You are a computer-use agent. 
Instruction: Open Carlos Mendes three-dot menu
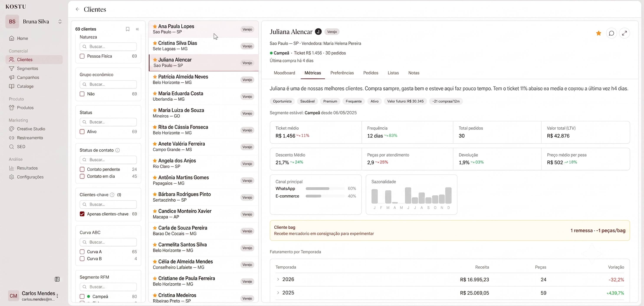[57, 296]
